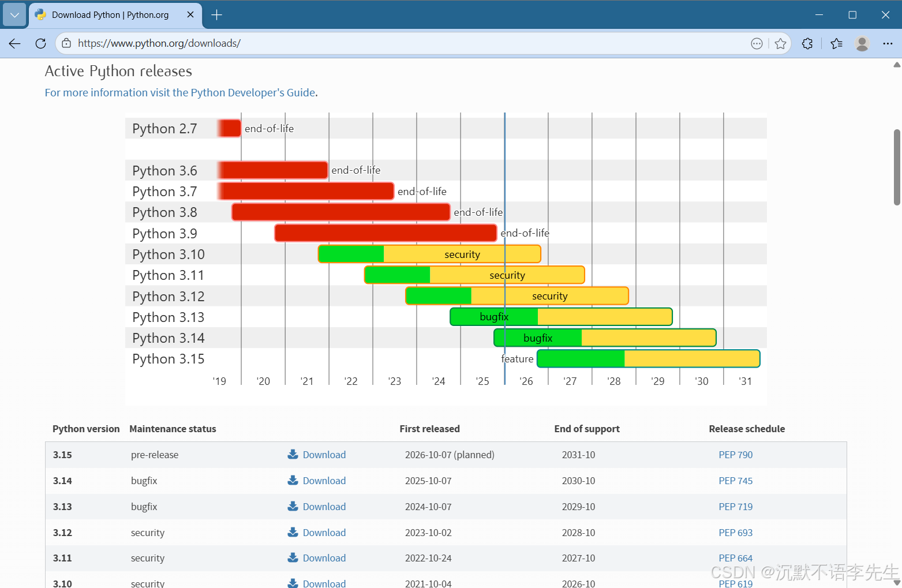Open the browser profile avatar
Image resolution: width=902 pixels, height=588 pixels.
pyautogui.click(x=862, y=43)
